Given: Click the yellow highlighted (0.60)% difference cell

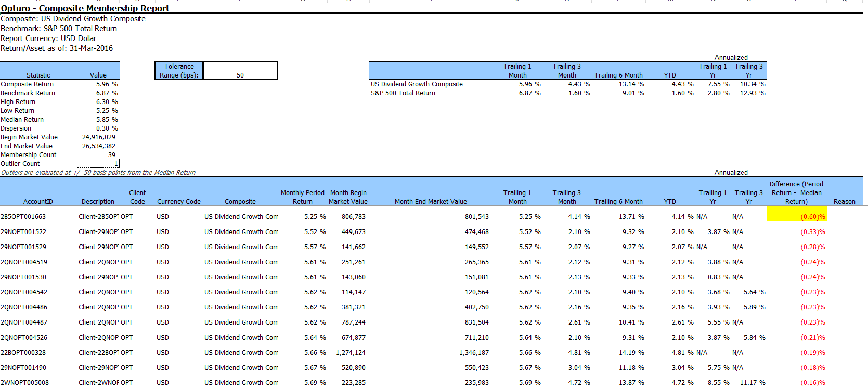Looking at the screenshot, I should pyautogui.click(x=796, y=217).
